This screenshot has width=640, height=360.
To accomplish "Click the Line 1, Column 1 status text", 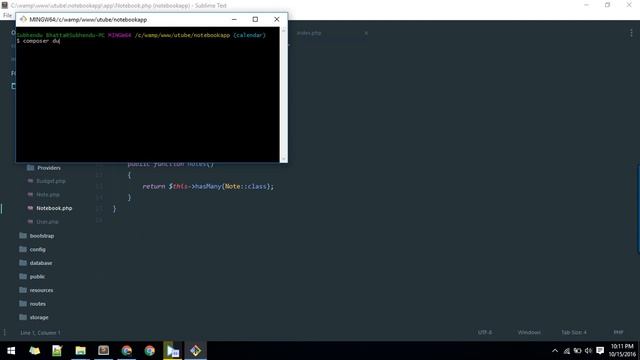I will tap(40, 333).
